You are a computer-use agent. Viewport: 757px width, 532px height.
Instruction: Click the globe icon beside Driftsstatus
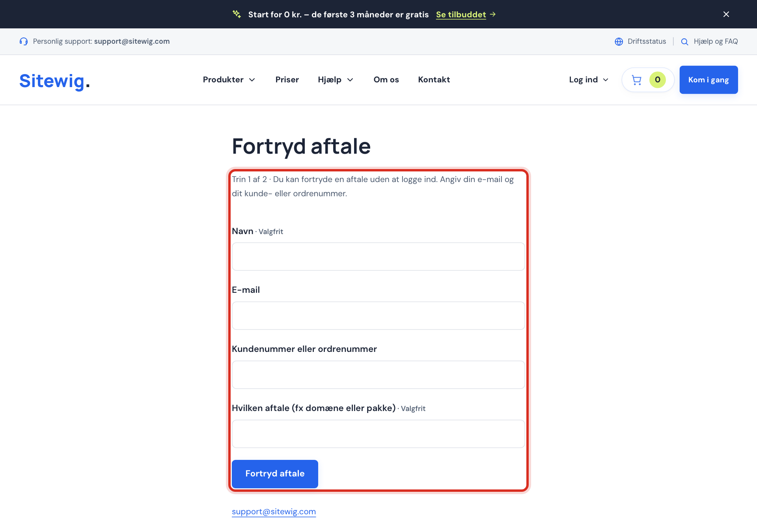click(x=619, y=41)
